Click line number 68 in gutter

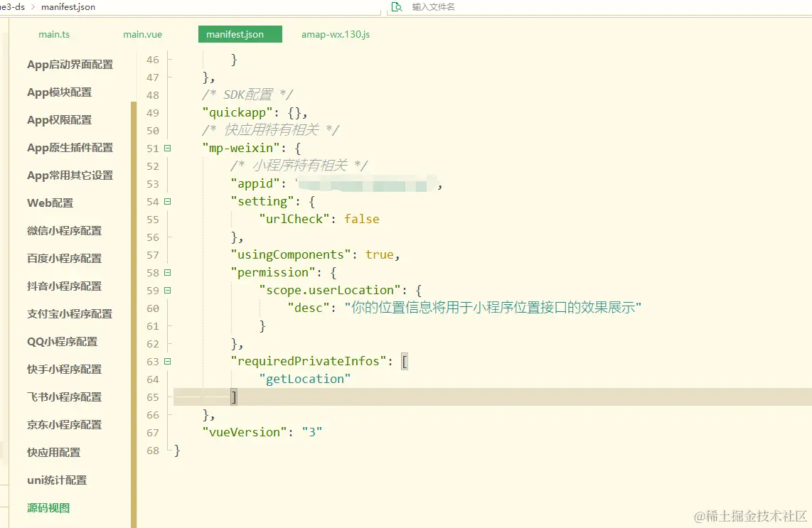[153, 451]
